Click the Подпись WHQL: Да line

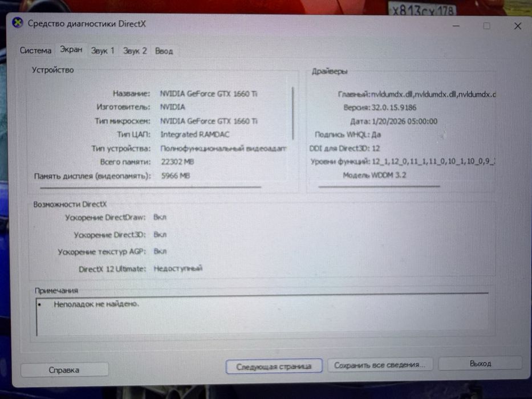coord(348,135)
